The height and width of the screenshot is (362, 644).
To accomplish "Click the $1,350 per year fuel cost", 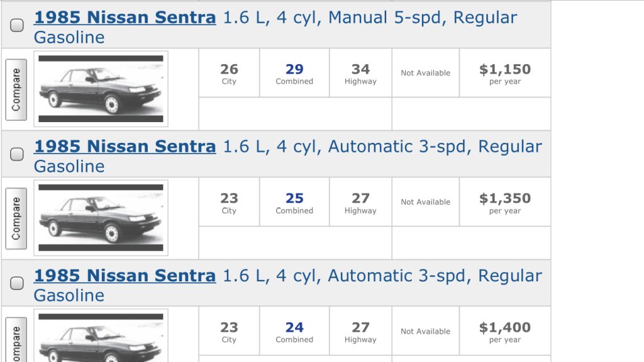I will [505, 202].
